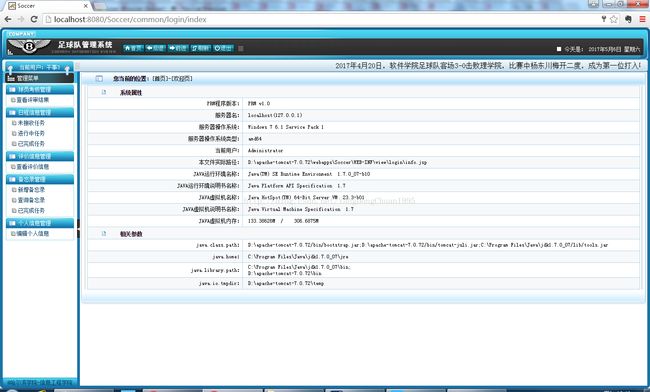650x392 pixels.
Task: Click the 前进 forward toolbar button
Action: coord(178,48)
